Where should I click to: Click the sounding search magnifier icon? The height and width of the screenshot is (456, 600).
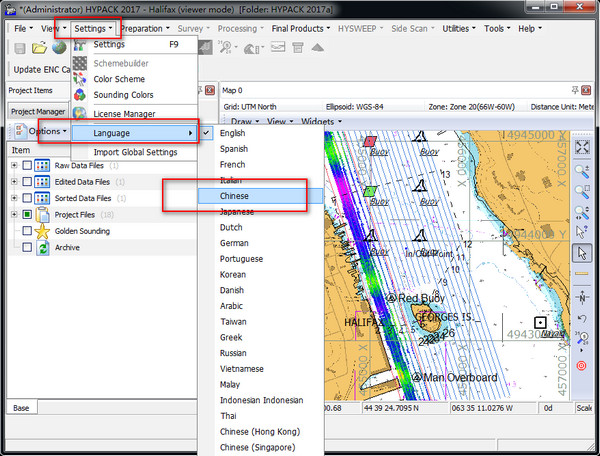[582, 339]
